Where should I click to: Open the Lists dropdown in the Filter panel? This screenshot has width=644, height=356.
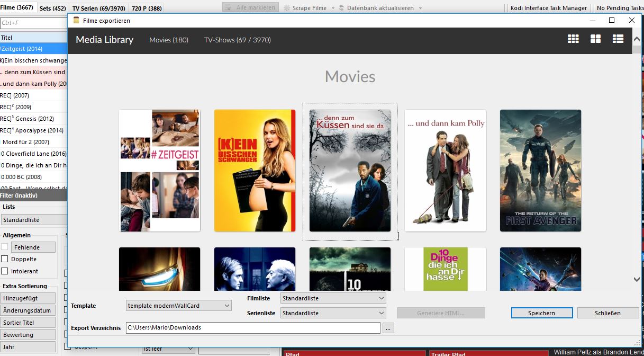[x=34, y=220]
